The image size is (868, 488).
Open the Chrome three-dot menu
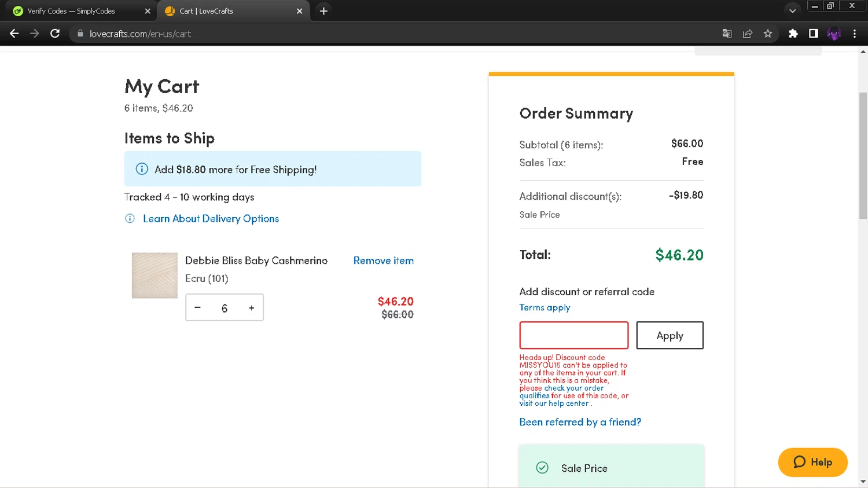[855, 34]
